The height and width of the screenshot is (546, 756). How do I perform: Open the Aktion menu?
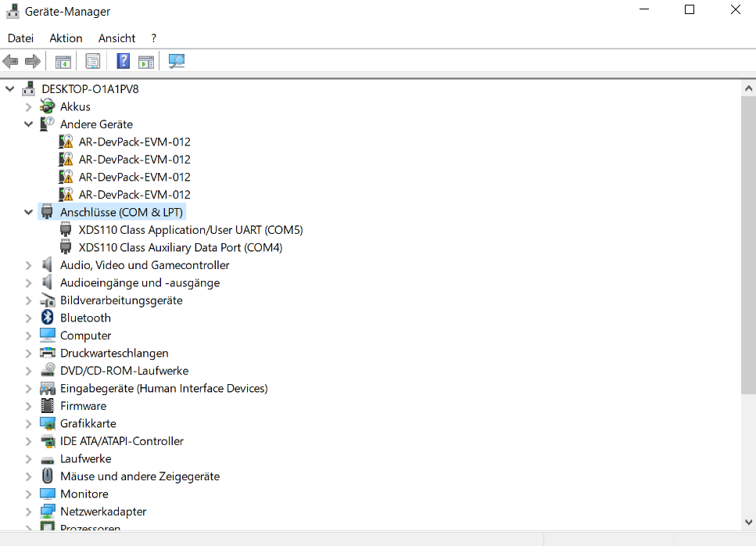point(66,38)
